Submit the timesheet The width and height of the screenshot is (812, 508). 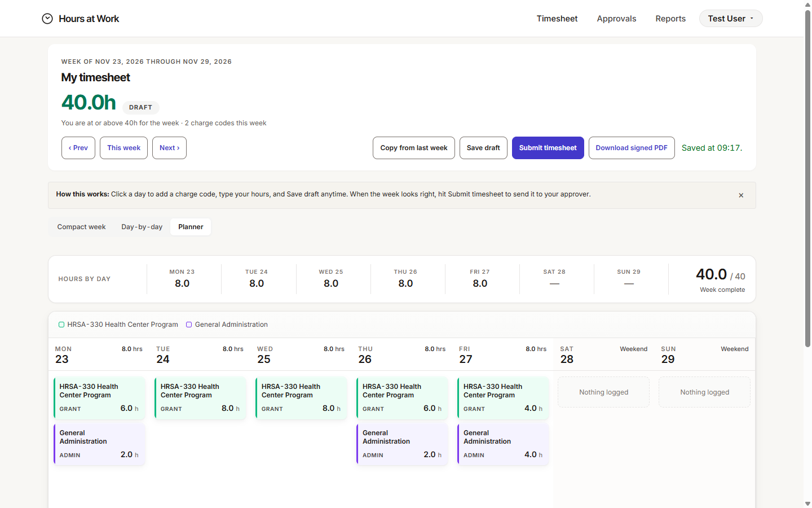[x=548, y=148]
